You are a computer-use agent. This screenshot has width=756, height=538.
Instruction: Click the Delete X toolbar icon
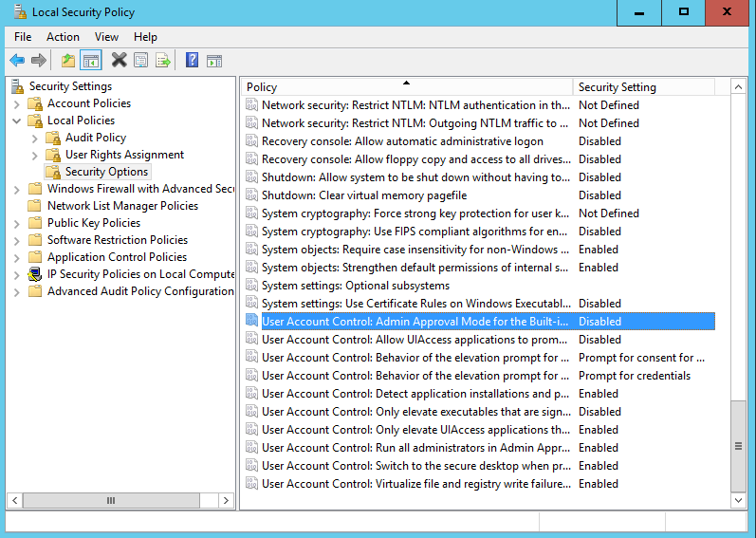(x=119, y=61)
